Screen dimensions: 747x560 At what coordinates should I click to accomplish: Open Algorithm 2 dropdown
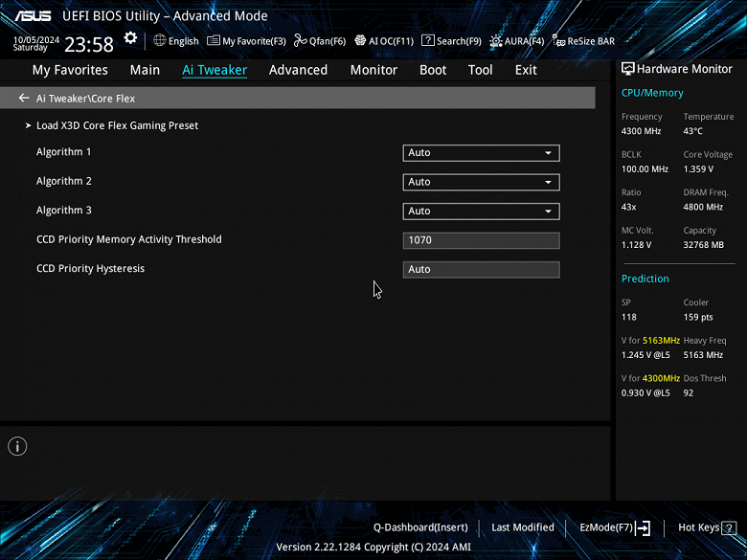pos(481,182)
